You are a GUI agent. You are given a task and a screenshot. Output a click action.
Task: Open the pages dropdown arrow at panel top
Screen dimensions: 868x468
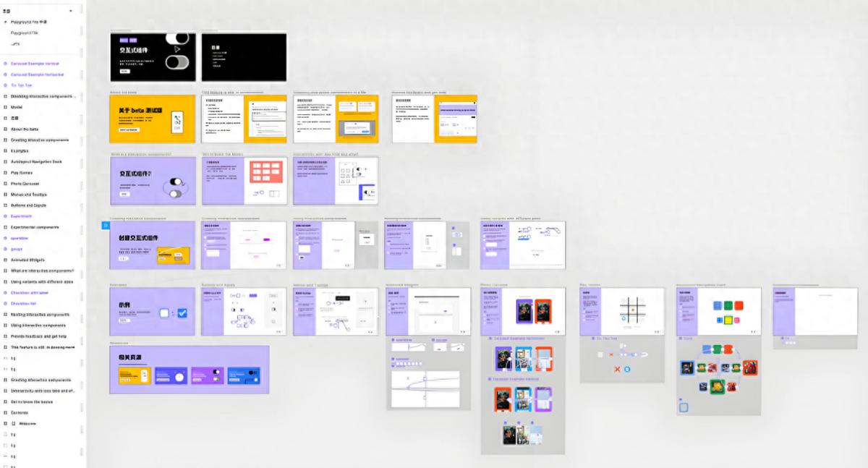[x=70, y=12]
